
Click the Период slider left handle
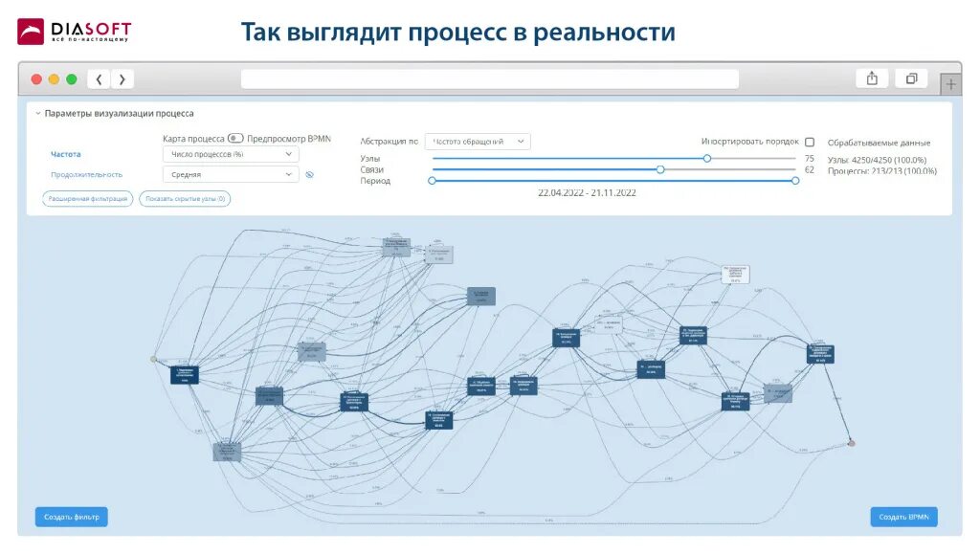[432, 181]
